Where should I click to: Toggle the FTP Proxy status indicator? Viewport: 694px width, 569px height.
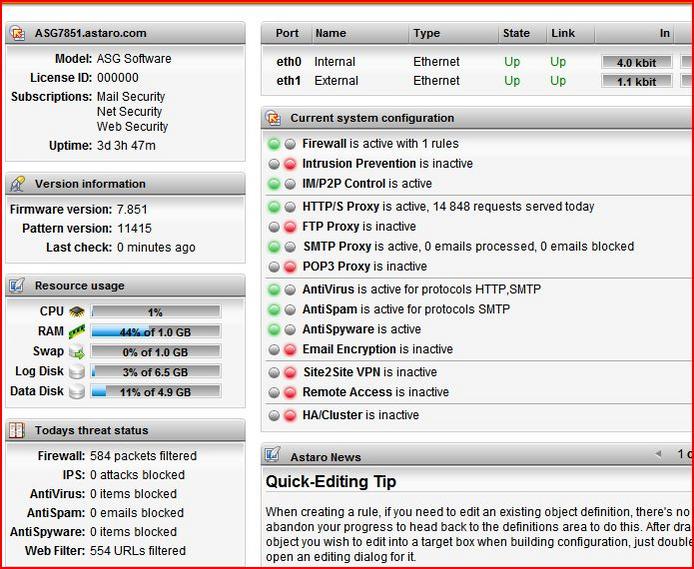290,227
